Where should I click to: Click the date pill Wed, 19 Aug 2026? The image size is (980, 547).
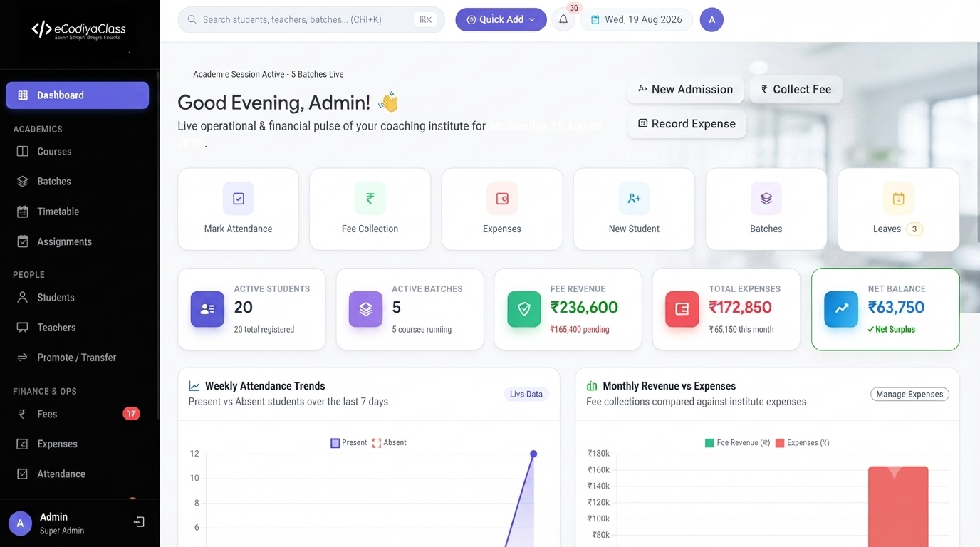pyautogui.click(x=637, y=20)
